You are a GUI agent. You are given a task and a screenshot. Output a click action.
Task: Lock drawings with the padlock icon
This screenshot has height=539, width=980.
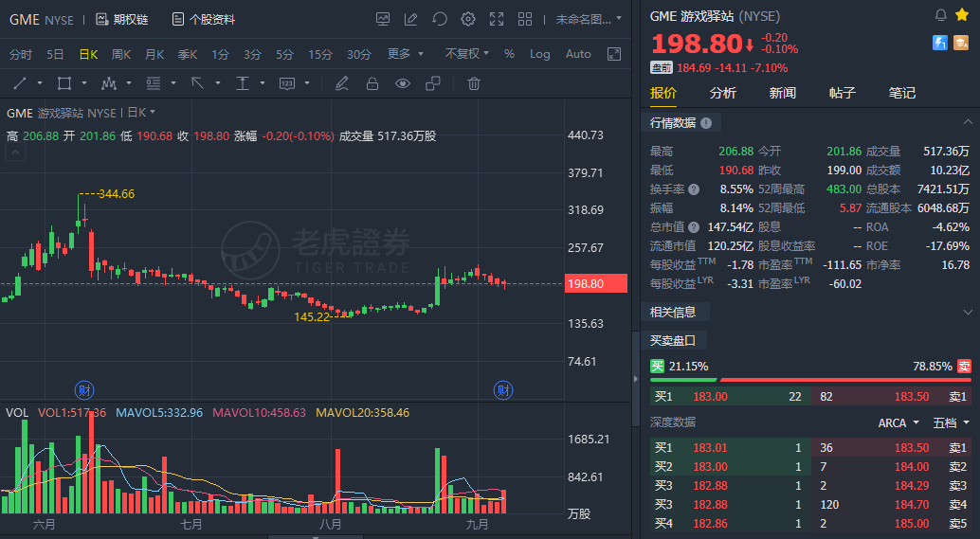pyautogui.click(x=372, y=83)
